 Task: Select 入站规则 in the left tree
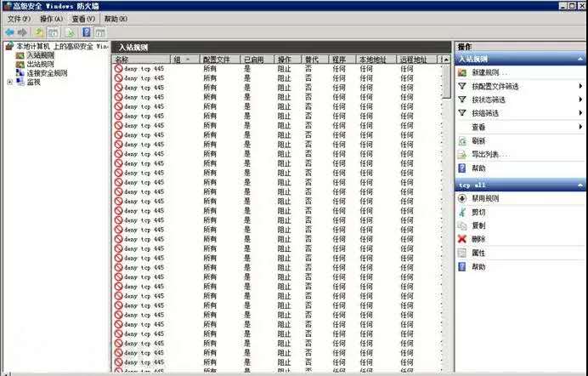(x=41, y=55)
